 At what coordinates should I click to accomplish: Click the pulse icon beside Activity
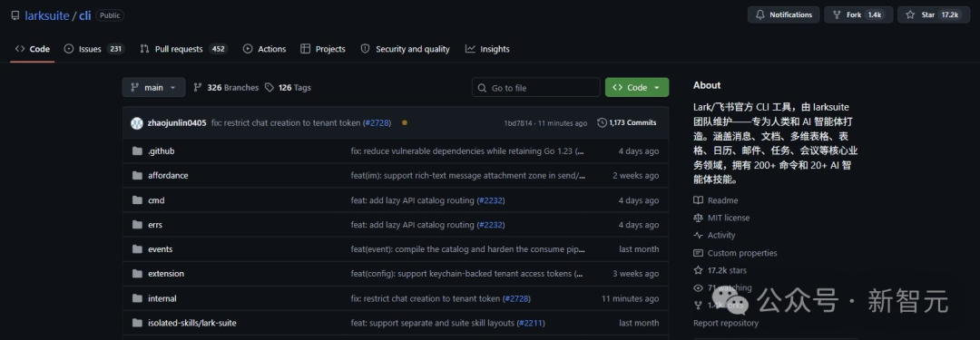698,236
